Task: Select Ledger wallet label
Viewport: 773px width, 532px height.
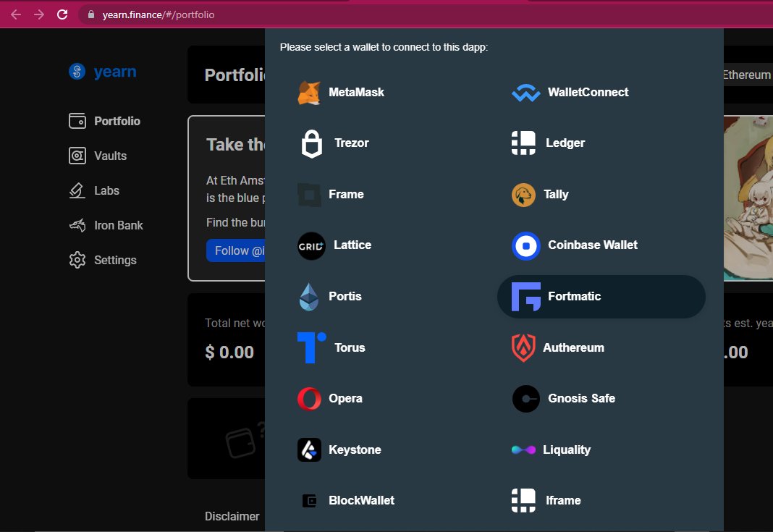Action: click(x=565, y=143)
